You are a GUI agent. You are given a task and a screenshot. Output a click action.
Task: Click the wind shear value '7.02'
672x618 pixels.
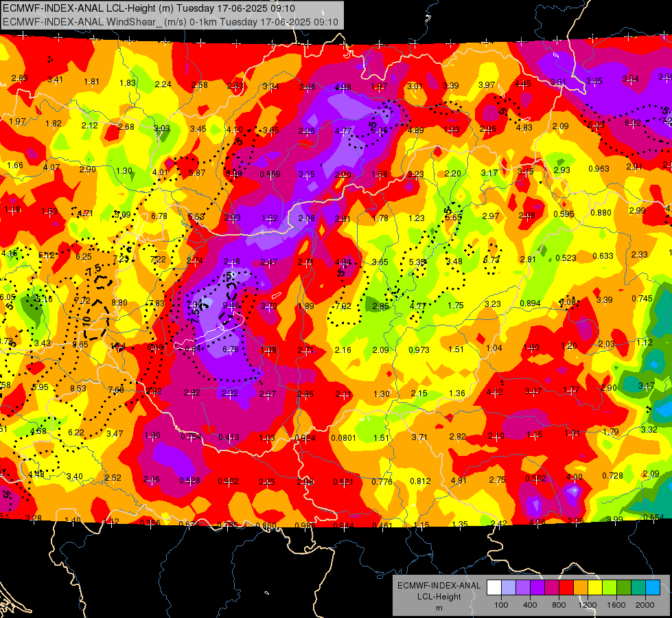click(343, 306)
